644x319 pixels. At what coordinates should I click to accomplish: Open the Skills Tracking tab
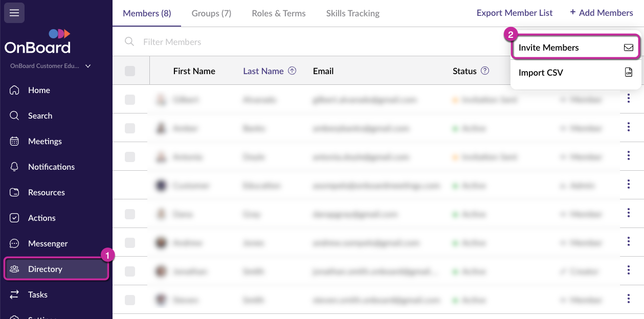point(352,13)
